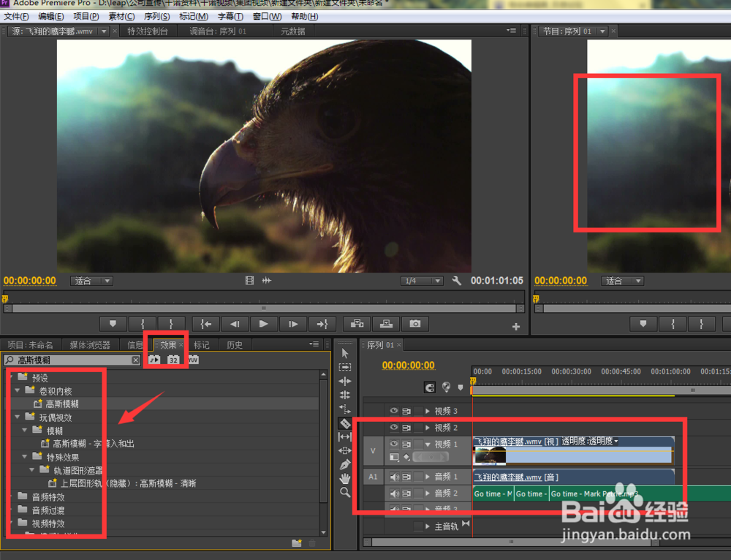Open source monitor 适合 zoom dropdown
731x560 pixels.
(92, 281)
